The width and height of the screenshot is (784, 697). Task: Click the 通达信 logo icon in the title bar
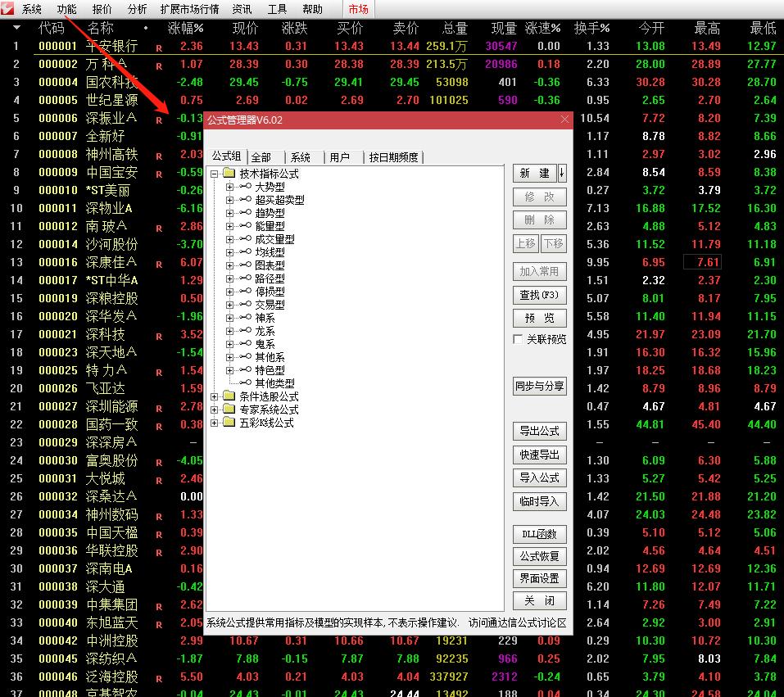click(8, 8)
